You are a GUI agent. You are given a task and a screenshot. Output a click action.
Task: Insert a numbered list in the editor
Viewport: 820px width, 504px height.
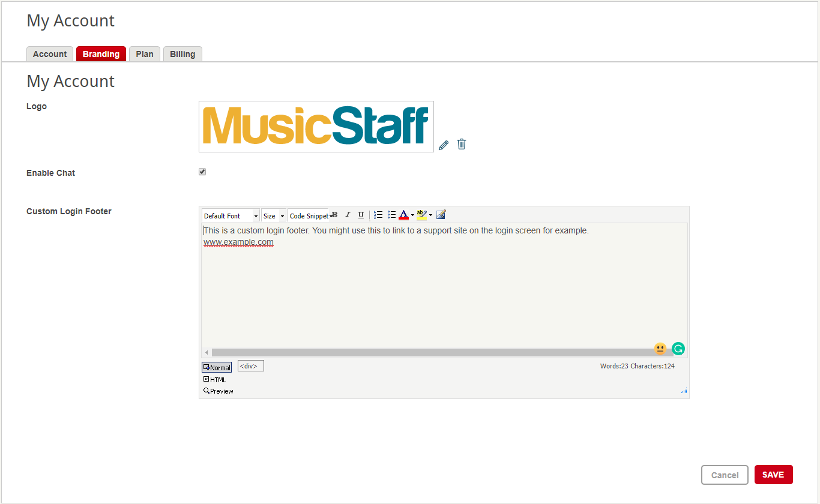tap(378, 215)
